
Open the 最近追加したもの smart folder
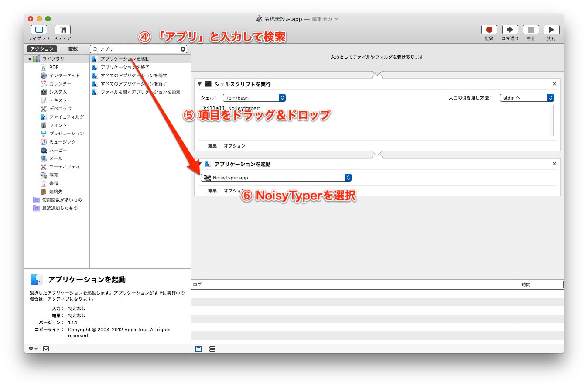(x=55, y=208)
